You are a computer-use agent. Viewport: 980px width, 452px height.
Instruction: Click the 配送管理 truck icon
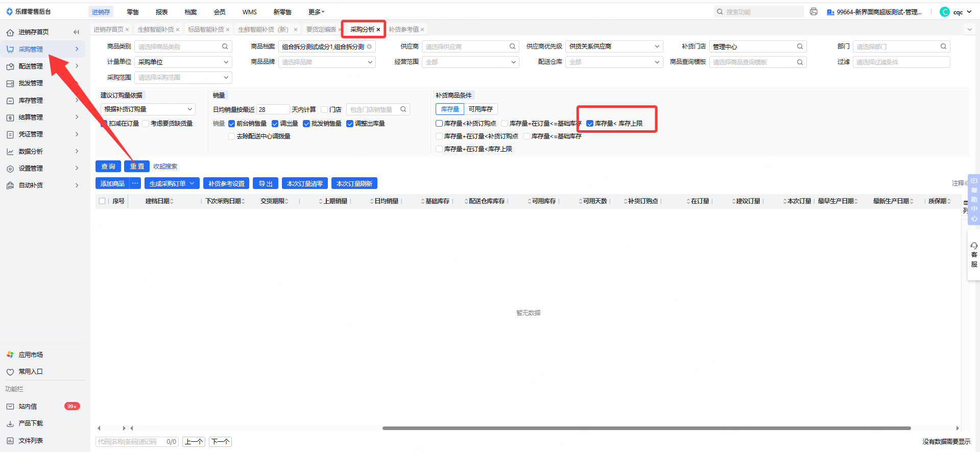tap(10, 66)
